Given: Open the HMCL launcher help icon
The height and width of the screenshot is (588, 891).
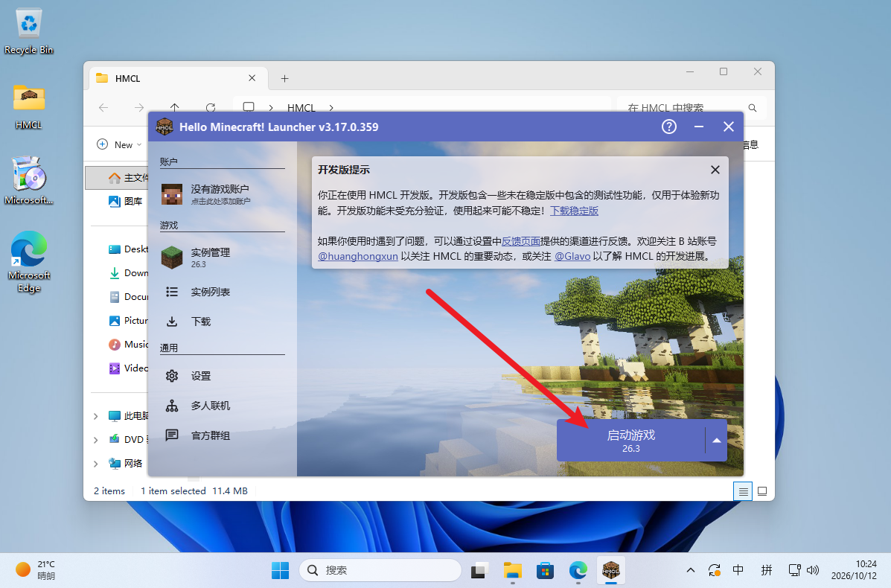Looking at the screenshot, I should (x=669, y=127).
